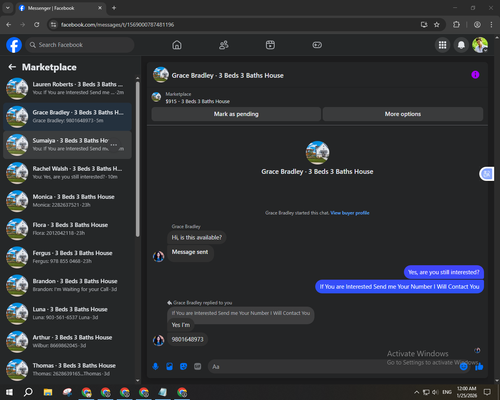Viewport: 500px width, 400px height.
Task: Click the Mark as pending button
Action: pos(236,114)
